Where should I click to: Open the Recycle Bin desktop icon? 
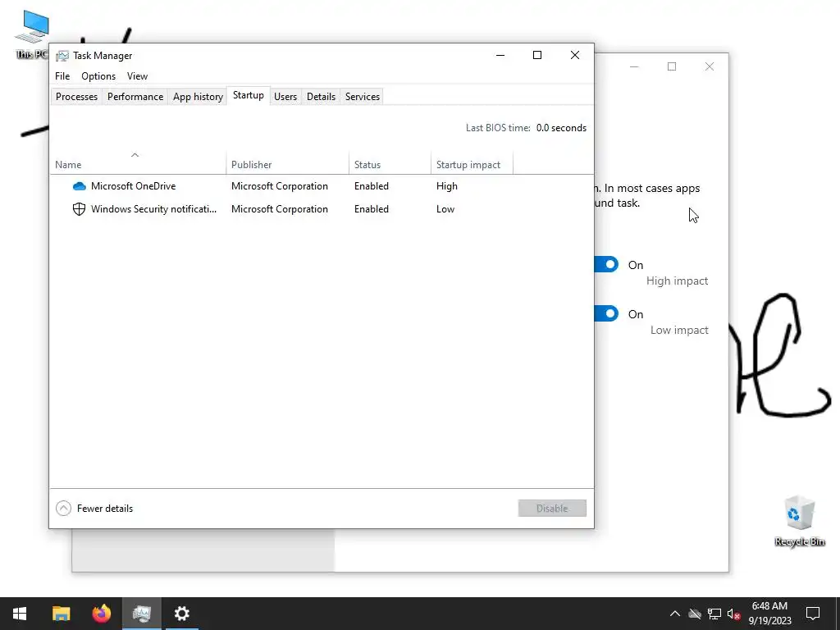pos(799,521)
